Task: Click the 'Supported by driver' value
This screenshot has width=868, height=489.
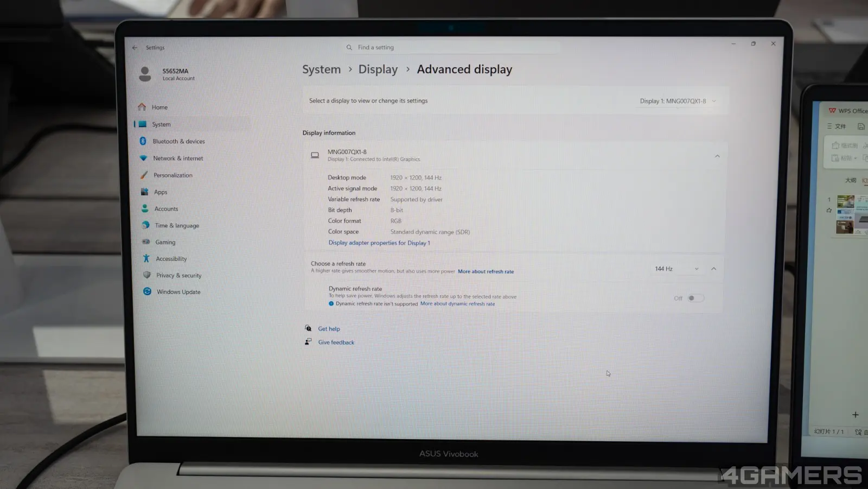Action: pos(417,200)
